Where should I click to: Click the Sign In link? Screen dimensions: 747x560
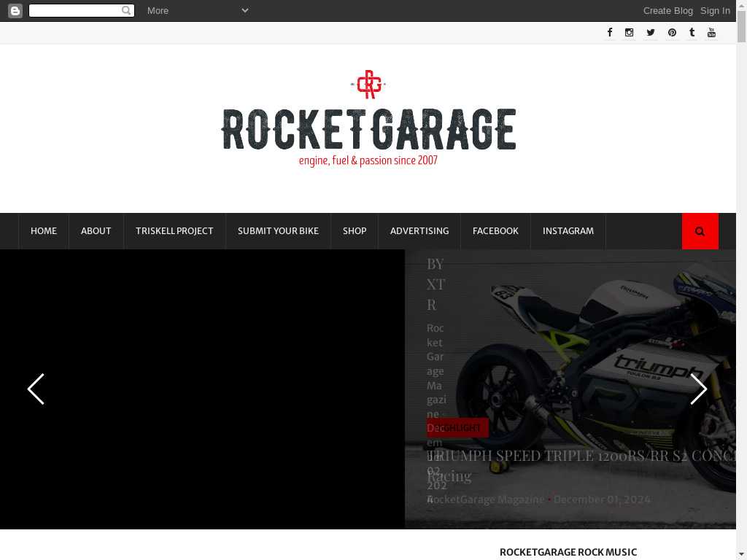(x=715, y=10)
